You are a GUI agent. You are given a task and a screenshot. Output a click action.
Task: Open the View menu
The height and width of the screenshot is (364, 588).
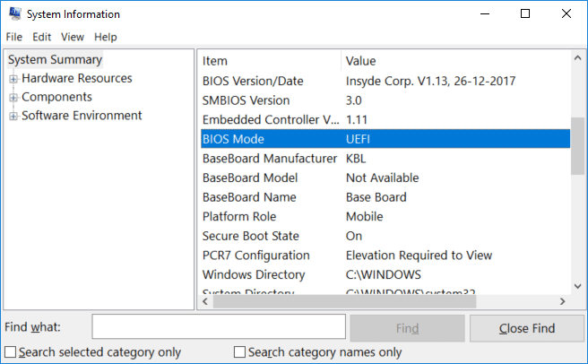point(73,37)
